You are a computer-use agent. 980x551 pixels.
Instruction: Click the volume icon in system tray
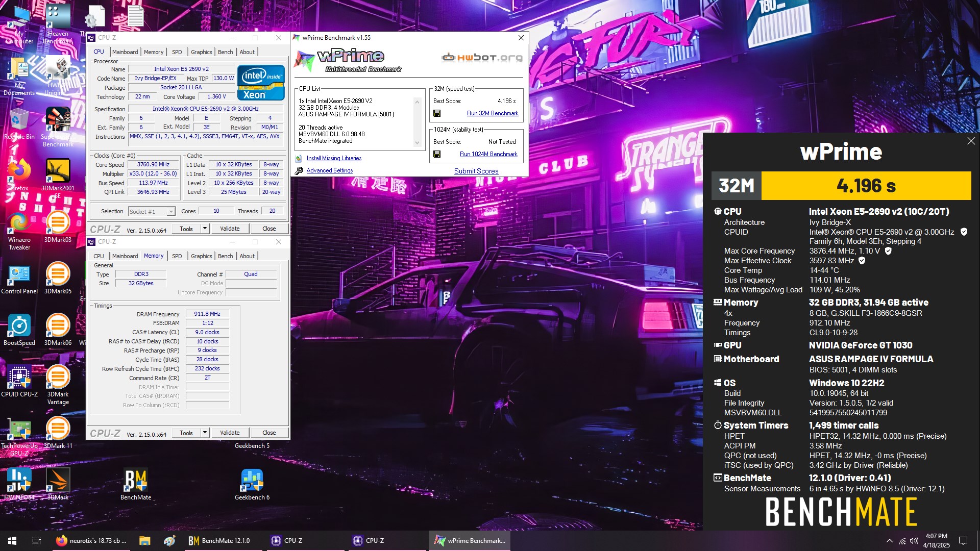pyautogui.click(x=914, y=541)
